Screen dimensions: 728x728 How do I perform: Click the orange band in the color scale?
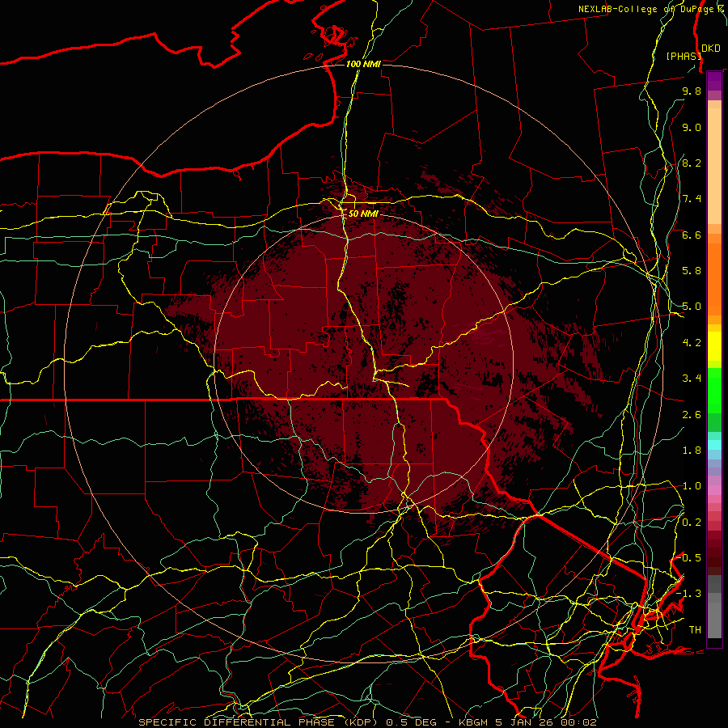(x=714, y=278)
